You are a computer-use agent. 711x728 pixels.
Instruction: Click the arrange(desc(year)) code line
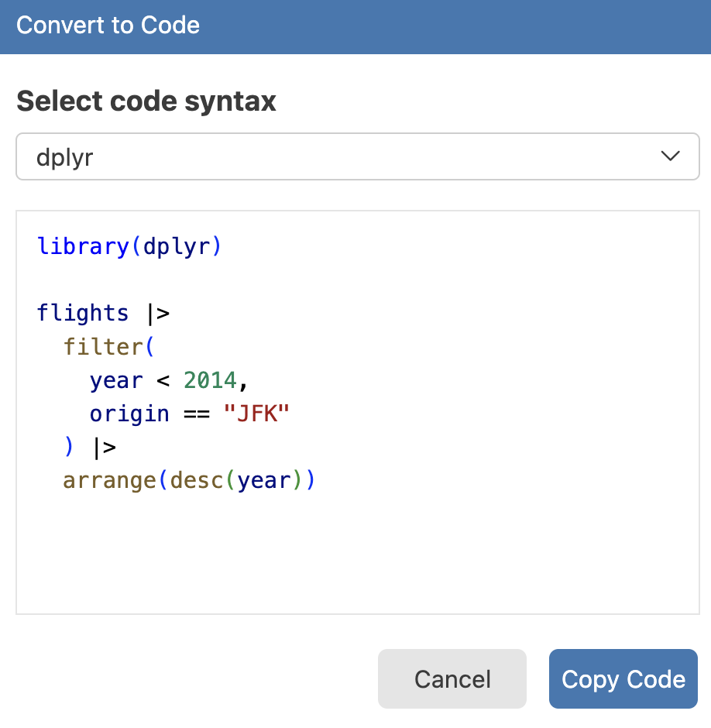(189, 480)
